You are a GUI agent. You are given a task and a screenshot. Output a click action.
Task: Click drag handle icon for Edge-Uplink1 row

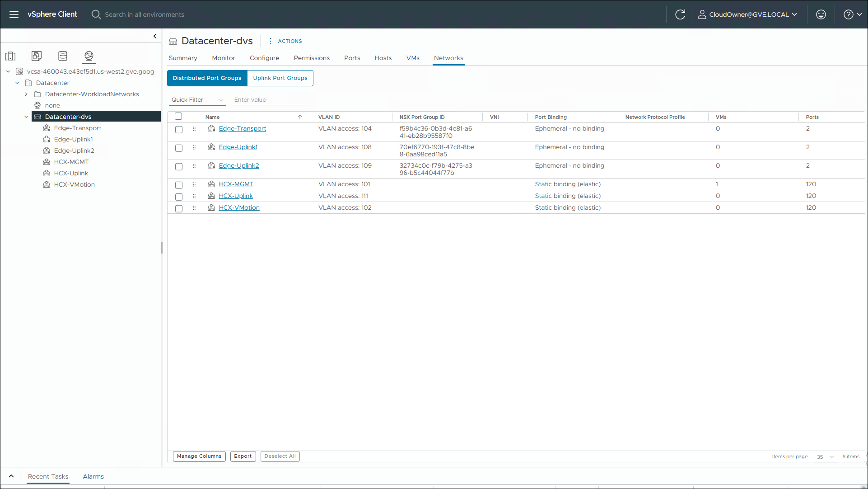(194, 147)
